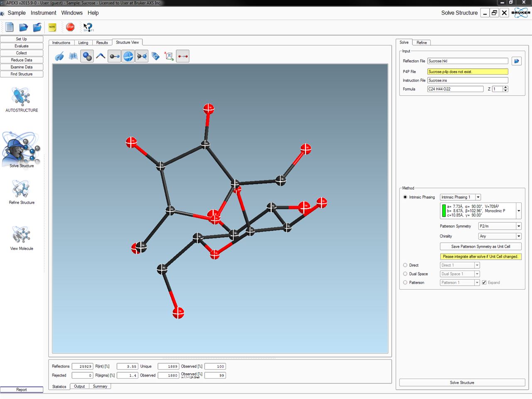Switch to the Summary tab
This screenshot has width=532, height=399.
click(100, 387)
